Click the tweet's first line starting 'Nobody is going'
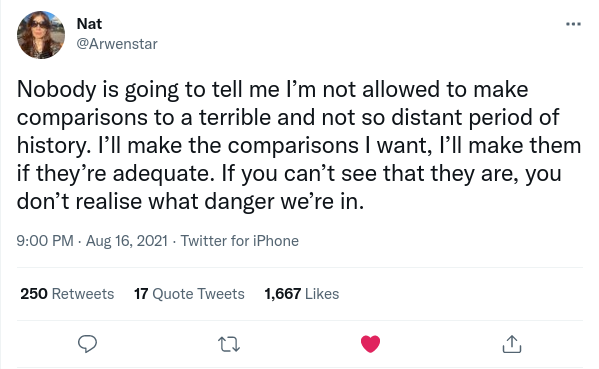 [x=272, y=90]
